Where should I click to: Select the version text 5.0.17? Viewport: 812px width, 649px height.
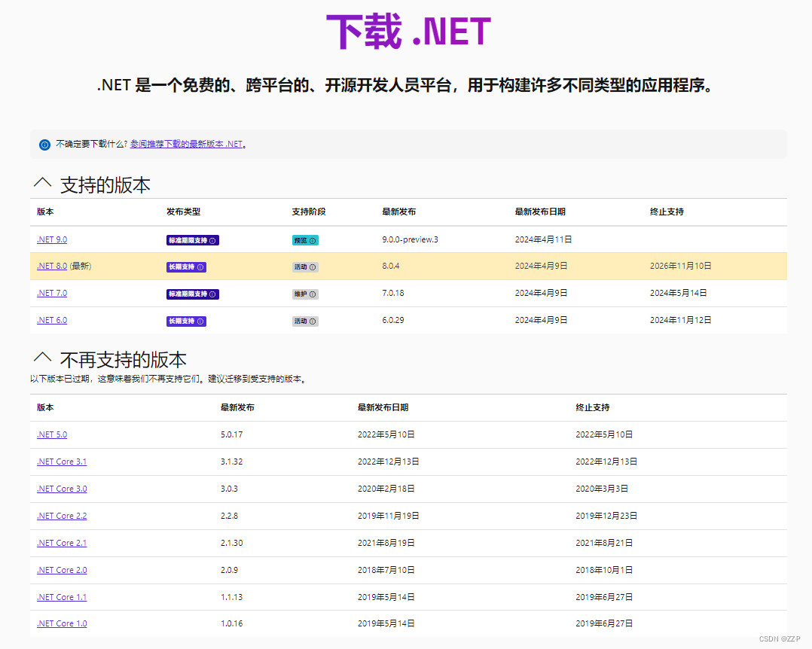pos(231,434)
